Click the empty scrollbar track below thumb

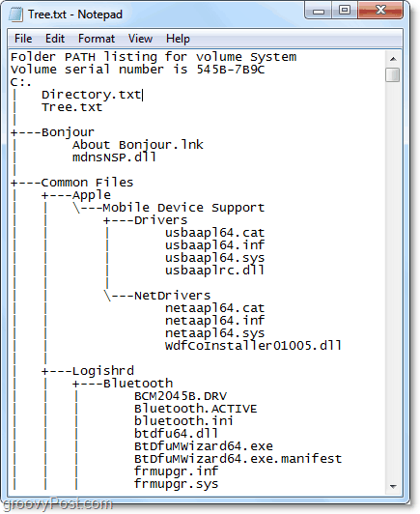(393, 280)
